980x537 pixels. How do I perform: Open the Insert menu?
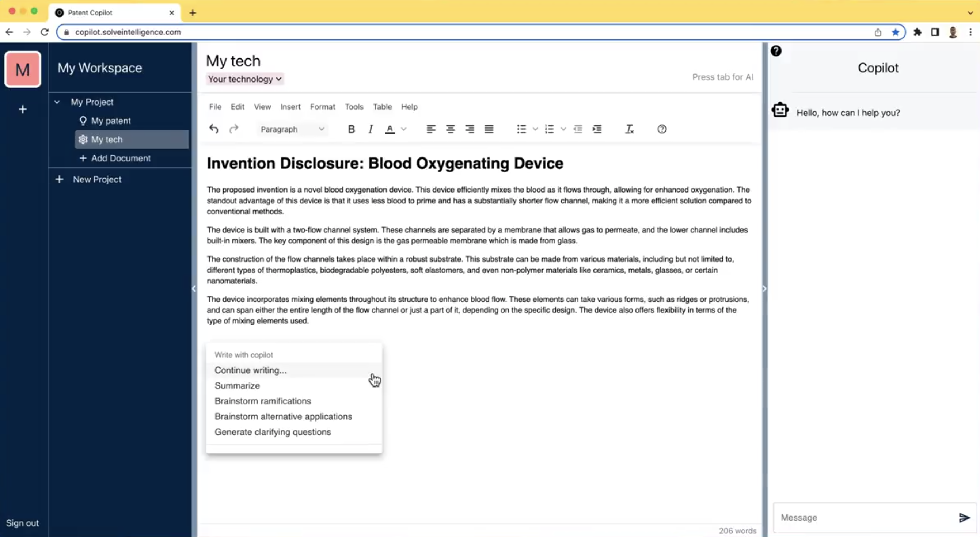pyautogui.click(x=290, y=107)
